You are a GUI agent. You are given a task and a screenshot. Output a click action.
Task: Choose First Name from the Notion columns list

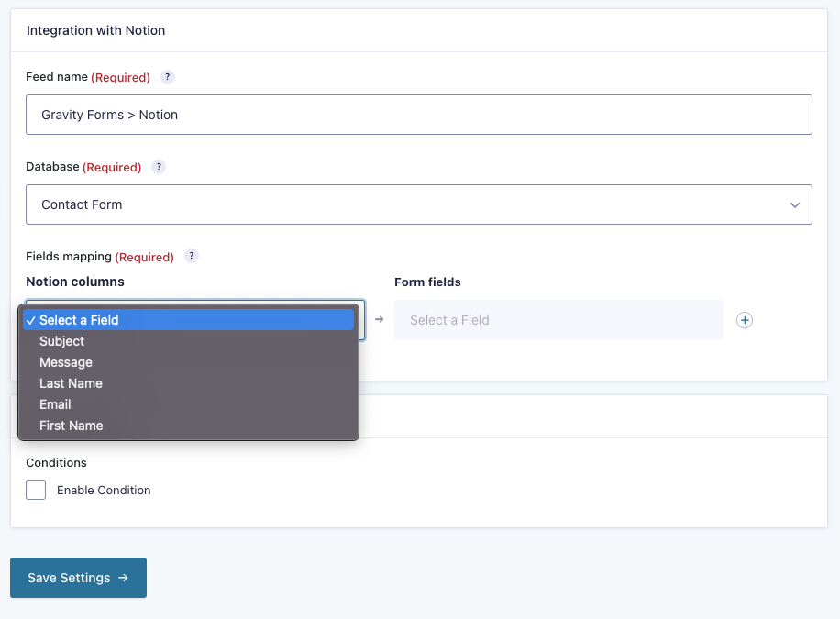tap(189, 426)
